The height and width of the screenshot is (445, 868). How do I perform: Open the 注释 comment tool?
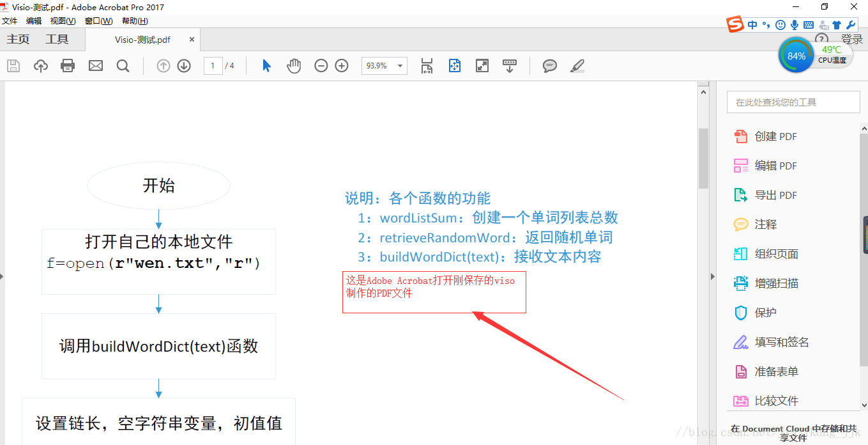click(x=766, y=224)
